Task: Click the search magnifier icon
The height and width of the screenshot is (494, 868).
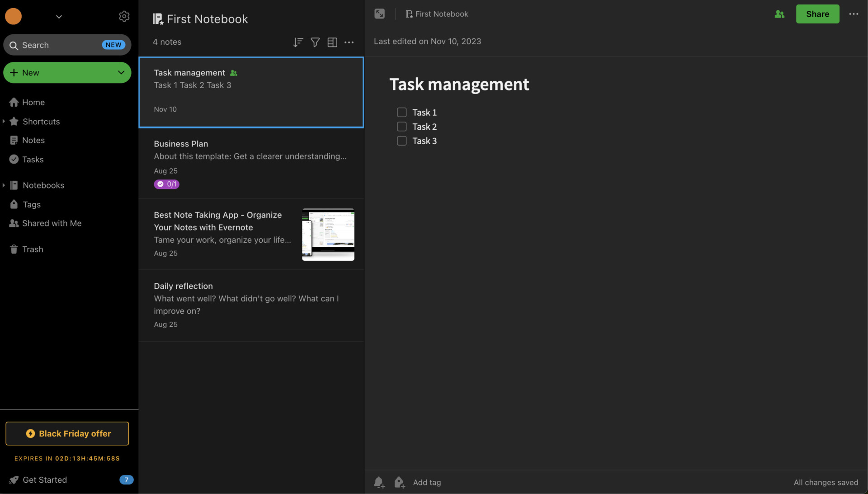Action: [x=14, y=45]
